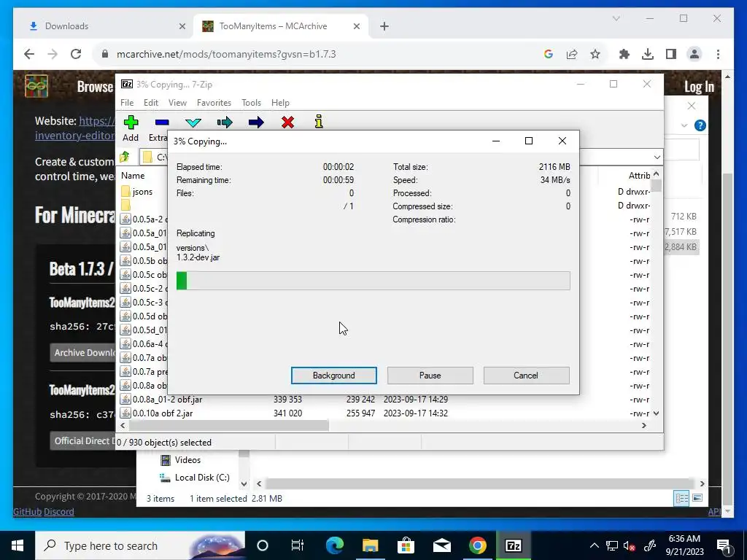Click the Name column header
747x560 pixels.
[x=133, y=176]
